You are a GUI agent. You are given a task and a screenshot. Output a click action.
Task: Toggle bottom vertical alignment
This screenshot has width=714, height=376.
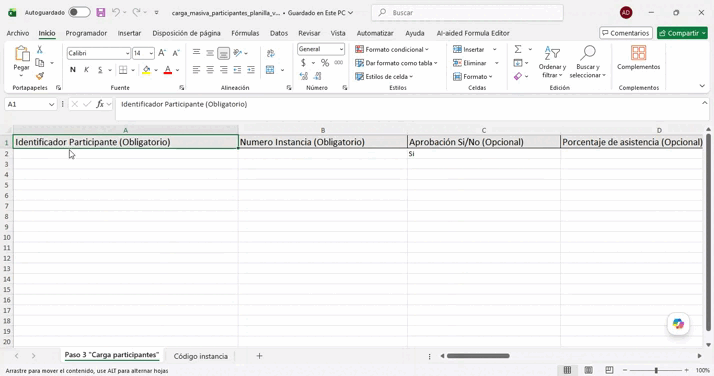pos(224,53)
